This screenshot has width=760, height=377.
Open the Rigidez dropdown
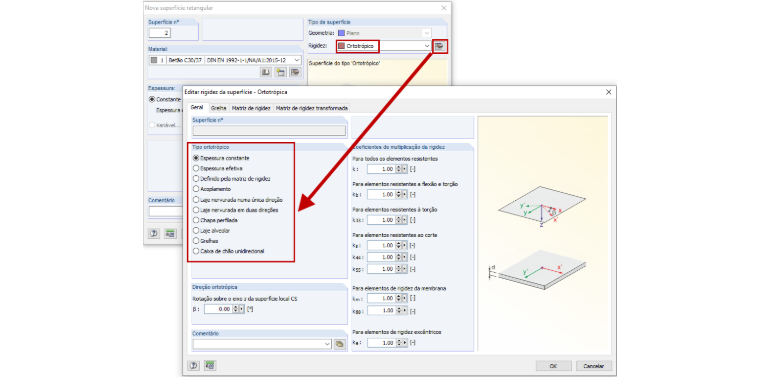pos(427,46)
